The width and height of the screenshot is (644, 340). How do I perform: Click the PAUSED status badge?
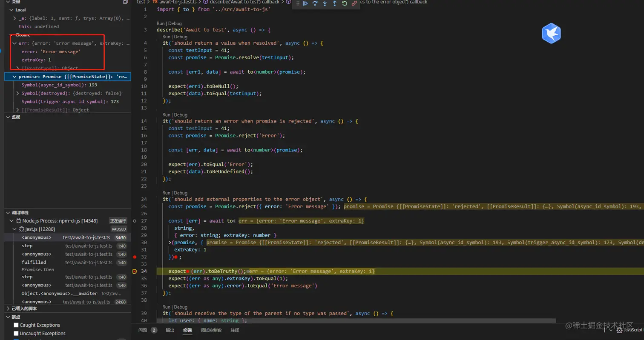pyautogui.click(x=119, y=229)
